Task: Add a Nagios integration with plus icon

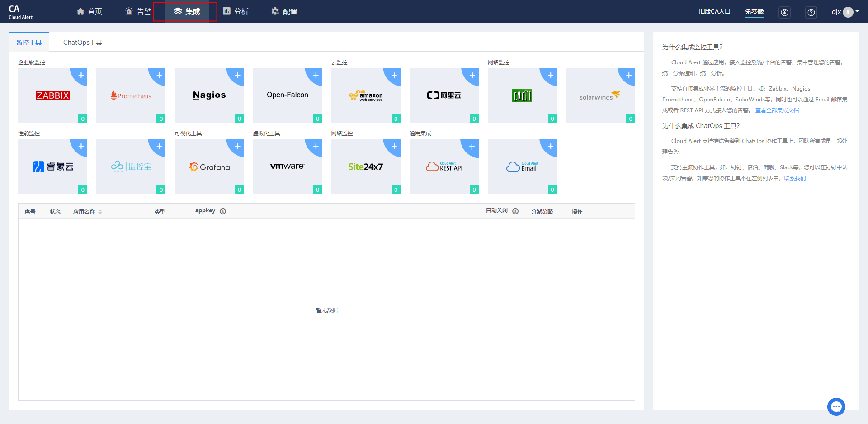Action: click(x=237, y=75)
